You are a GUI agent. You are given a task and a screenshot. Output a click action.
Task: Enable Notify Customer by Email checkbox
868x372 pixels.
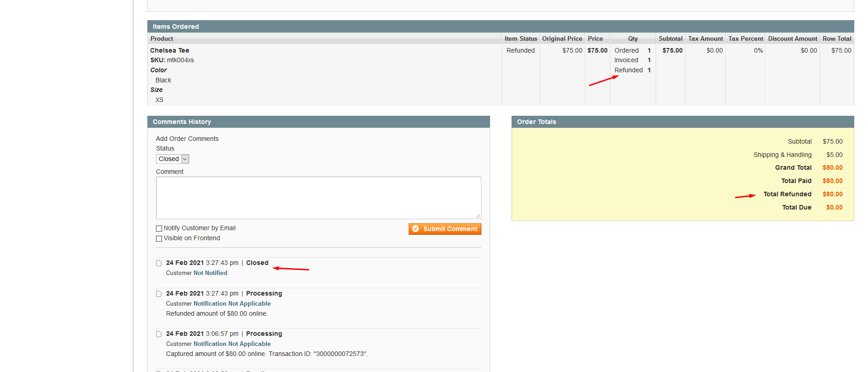point(159,228)
